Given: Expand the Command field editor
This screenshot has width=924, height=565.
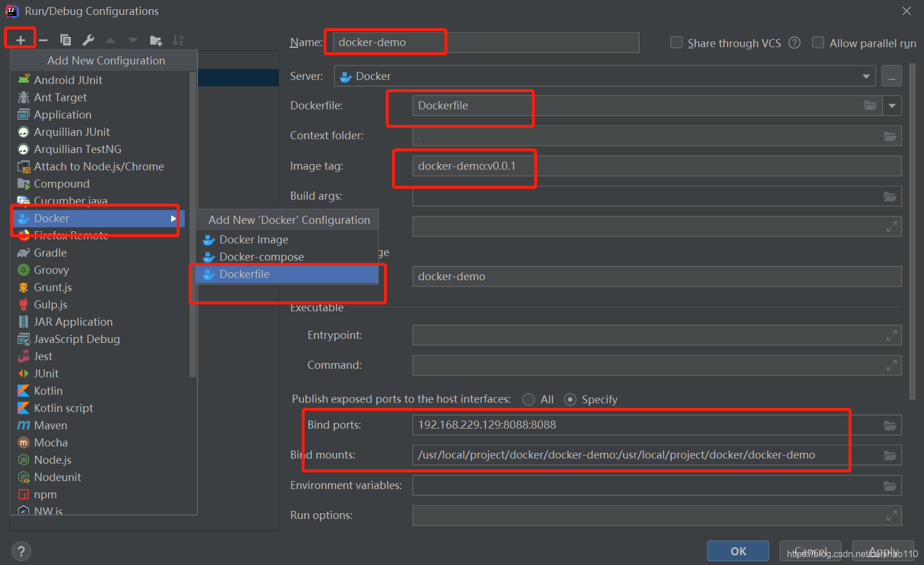Looking at the screenshot, I should click(x=892, y=365).
